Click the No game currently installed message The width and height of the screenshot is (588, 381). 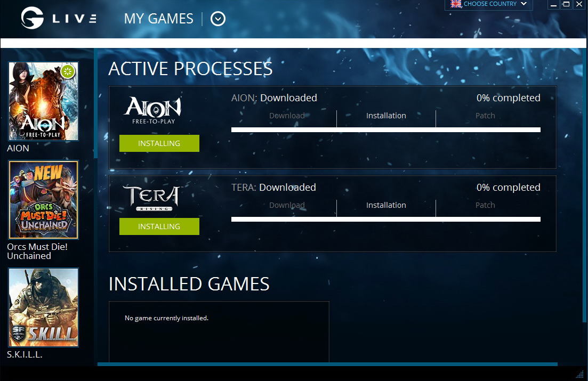[x=166, y=318]
